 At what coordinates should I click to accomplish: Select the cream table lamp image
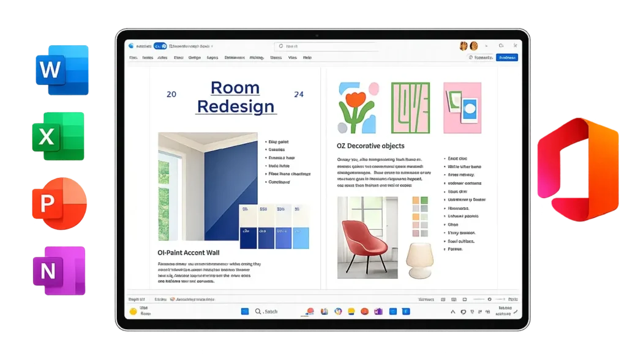pos(419,261)
